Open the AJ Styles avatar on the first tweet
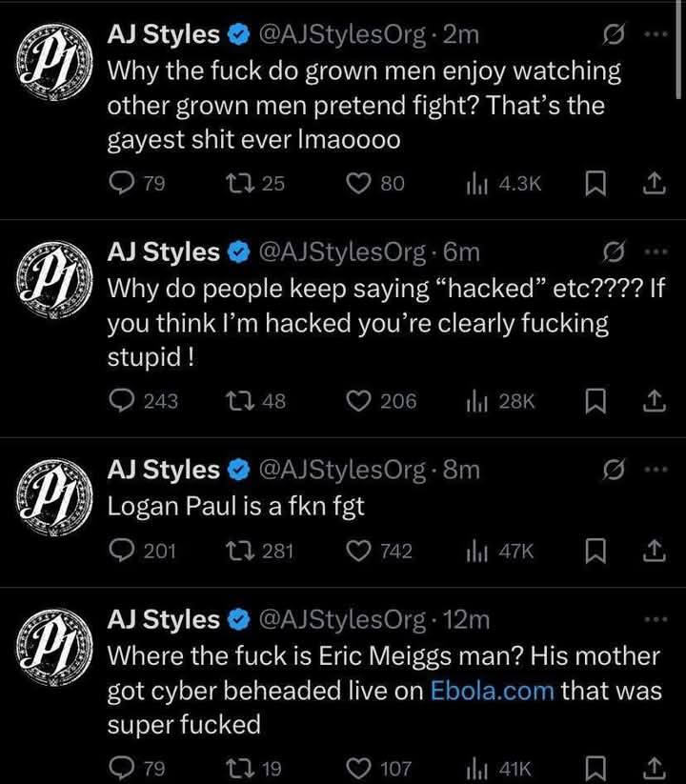Viewport: 686px width, 784px height. (x=54, y=63)
